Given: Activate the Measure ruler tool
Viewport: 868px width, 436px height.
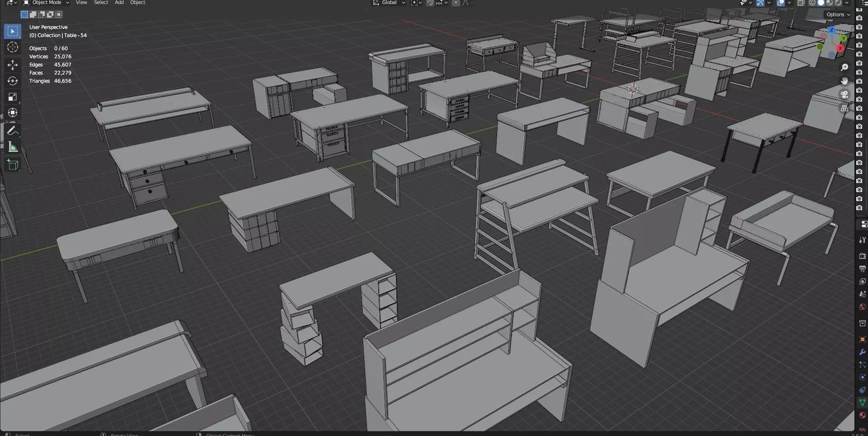Looking at the screenshot, I should tap(13, 147).
